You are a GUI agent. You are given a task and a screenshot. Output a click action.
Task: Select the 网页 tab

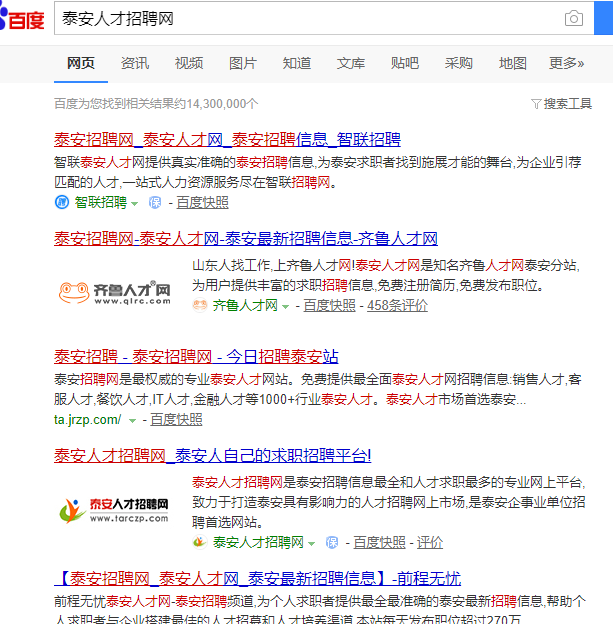pos(81,63)
